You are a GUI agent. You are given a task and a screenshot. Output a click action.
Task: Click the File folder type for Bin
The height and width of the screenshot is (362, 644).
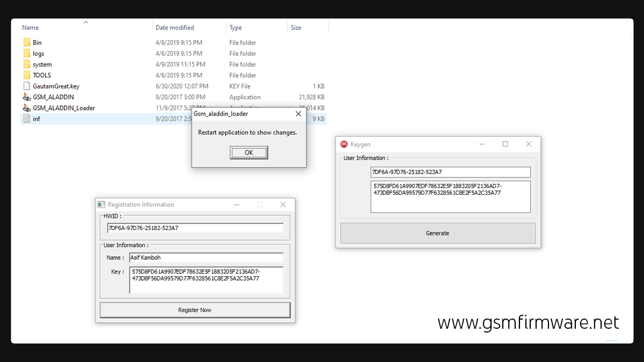pyautogui.click(x=243, y=42)
